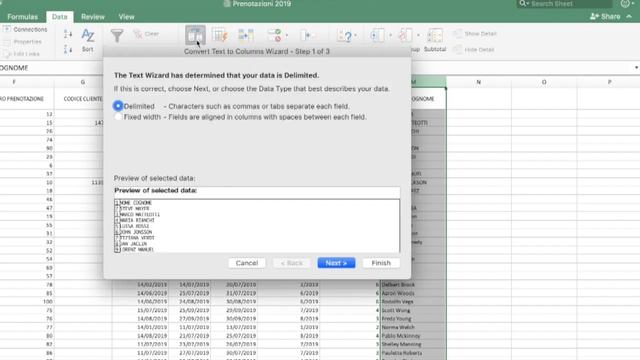Click the Text to Columns icon
640x360 pixels.
(195, 35)
